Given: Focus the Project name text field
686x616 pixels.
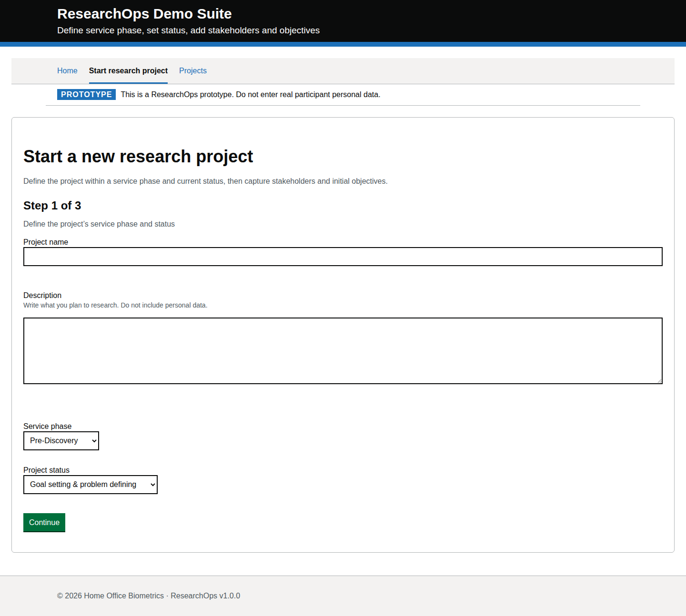Looking at the screenshot, I should tap(343, 257).
